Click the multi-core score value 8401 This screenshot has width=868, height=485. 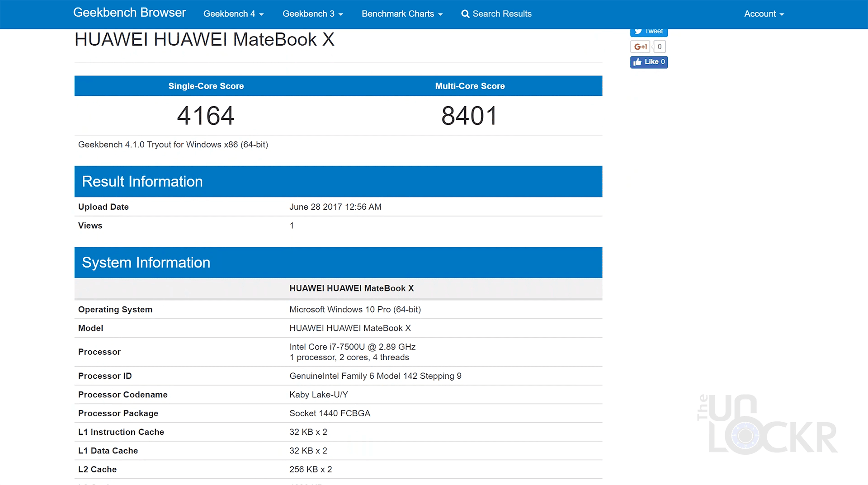click(x=470, y=116)
